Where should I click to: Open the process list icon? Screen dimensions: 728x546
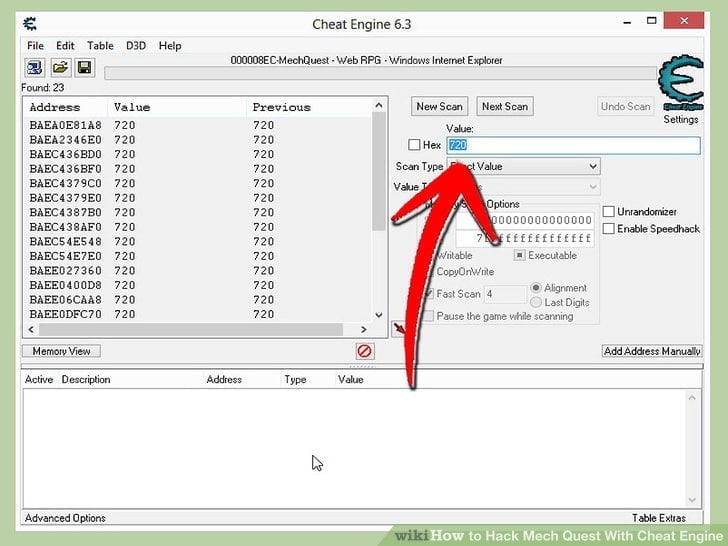point(34,68)
